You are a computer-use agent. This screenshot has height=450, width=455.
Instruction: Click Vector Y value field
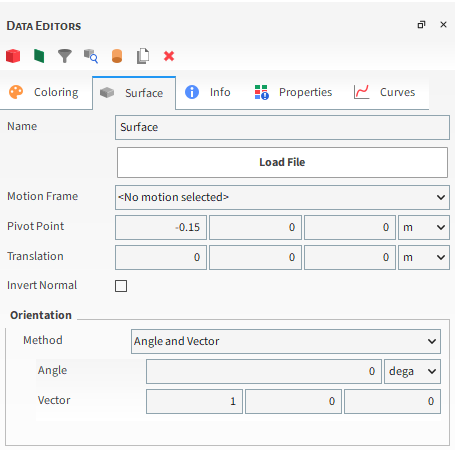pyautogui.click(x=293, y=401)
